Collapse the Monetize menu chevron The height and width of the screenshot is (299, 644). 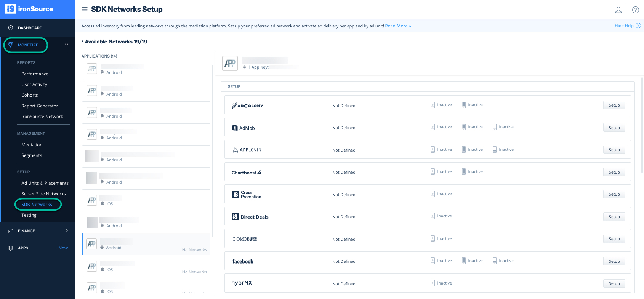[x=67, y=45]
